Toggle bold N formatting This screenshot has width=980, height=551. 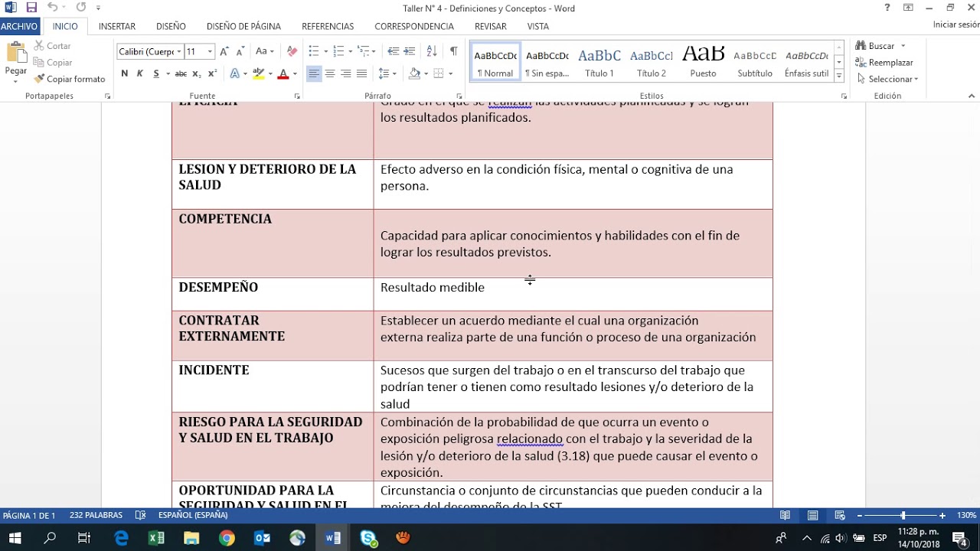pyautogui.click(x=124, y=73)
